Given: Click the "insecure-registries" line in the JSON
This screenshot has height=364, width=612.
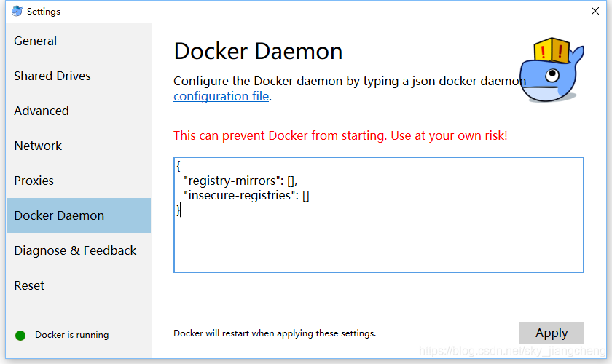Looking at the screenshot, I should click(x=246, y=195).
